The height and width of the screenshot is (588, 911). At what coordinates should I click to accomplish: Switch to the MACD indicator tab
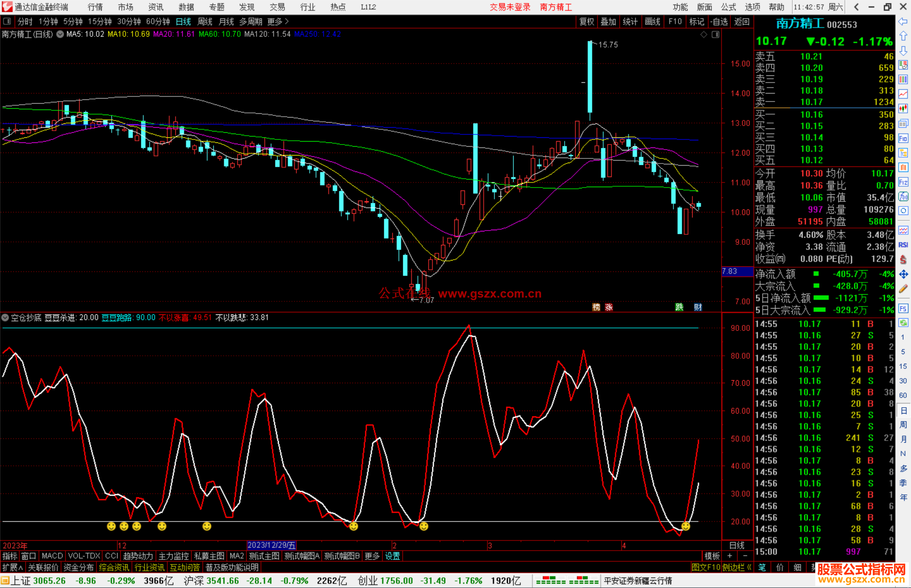tap(52, 556)
